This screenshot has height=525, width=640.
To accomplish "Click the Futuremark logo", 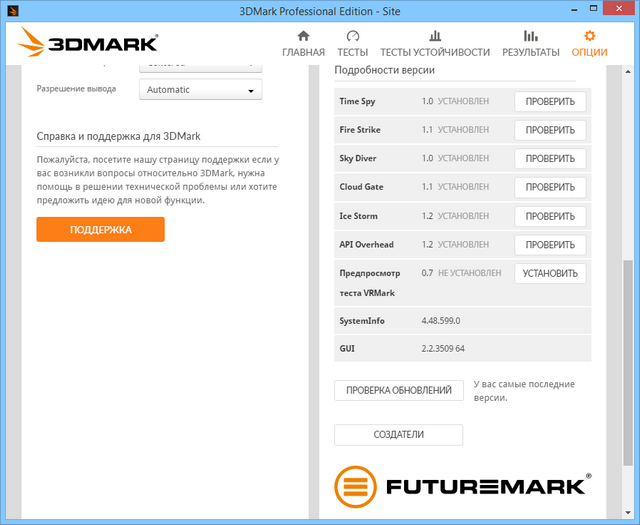I will pos(462,487).
